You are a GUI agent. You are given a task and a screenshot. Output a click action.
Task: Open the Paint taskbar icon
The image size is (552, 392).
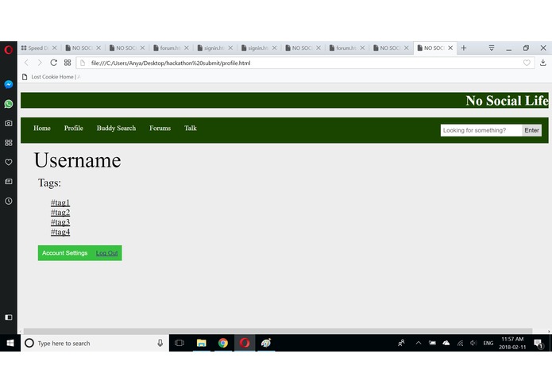click(266, 343)
